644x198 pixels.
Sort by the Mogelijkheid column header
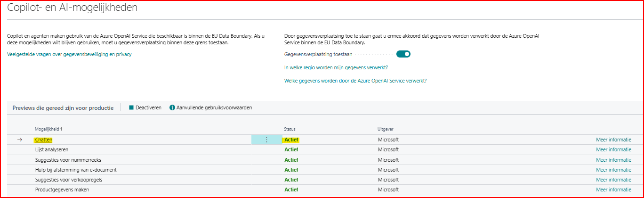(48, 129)
